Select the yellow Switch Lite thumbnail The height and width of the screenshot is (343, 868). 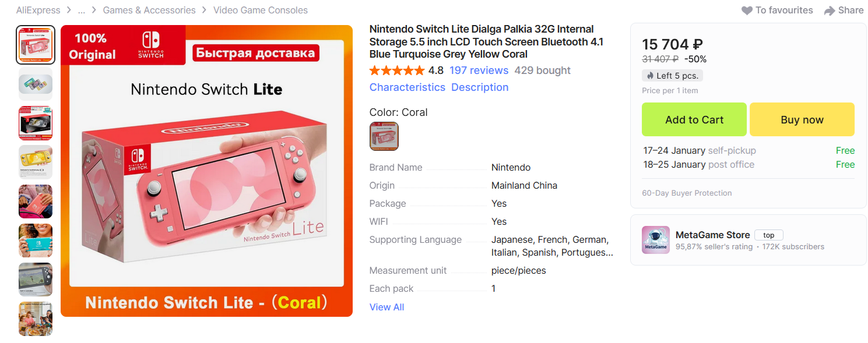tap(36, 162)
